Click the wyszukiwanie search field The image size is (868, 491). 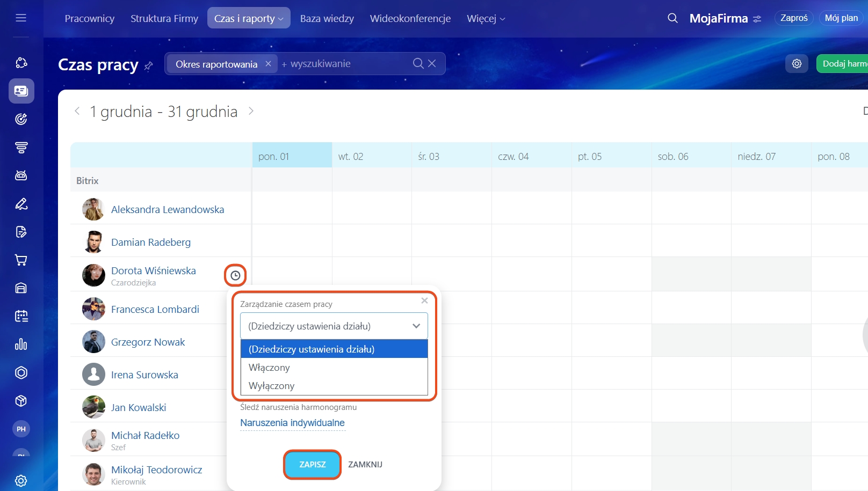[344, 64]
